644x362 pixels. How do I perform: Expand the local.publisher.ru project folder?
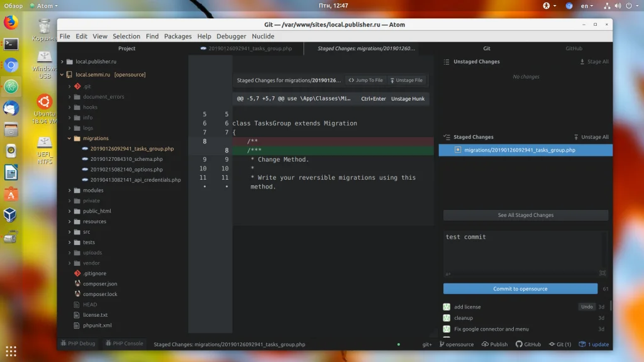click(62, 62)
